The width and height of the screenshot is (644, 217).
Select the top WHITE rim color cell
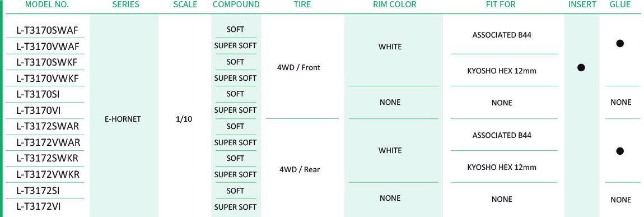pyautogui.click(x=390, y=47)
